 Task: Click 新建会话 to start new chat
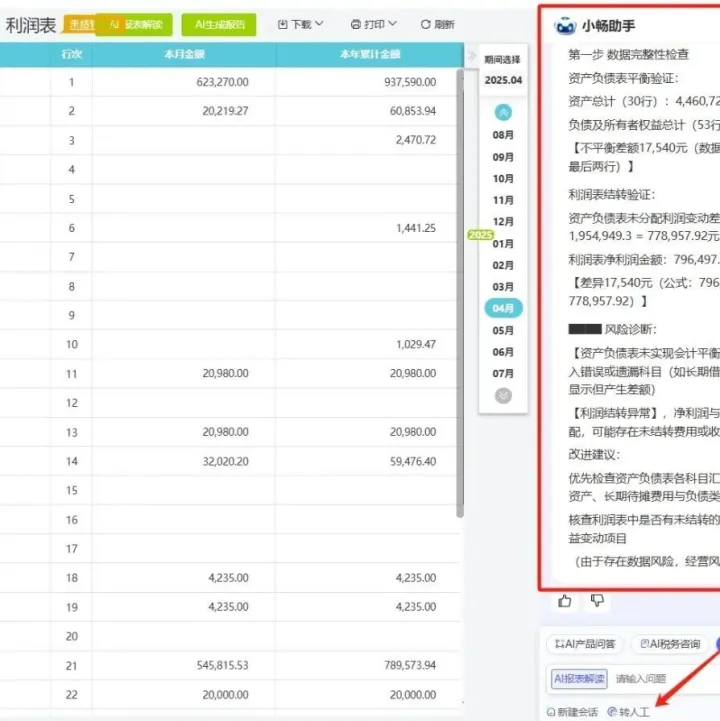tap(572, 712)
